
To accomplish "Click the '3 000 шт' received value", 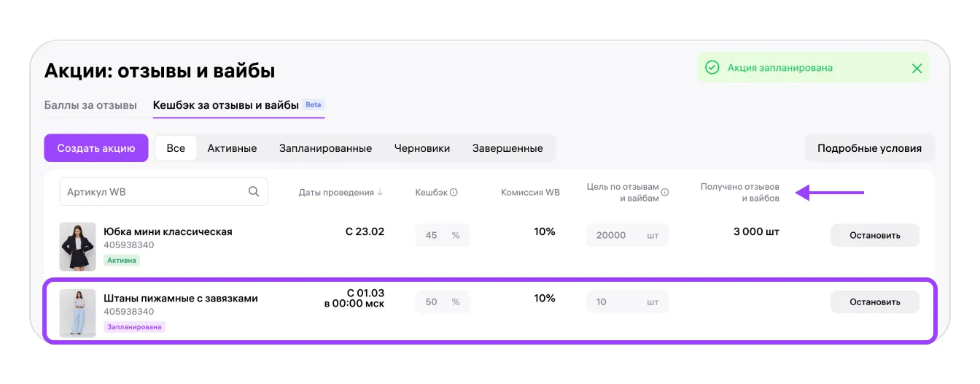I will coord(756,231).
